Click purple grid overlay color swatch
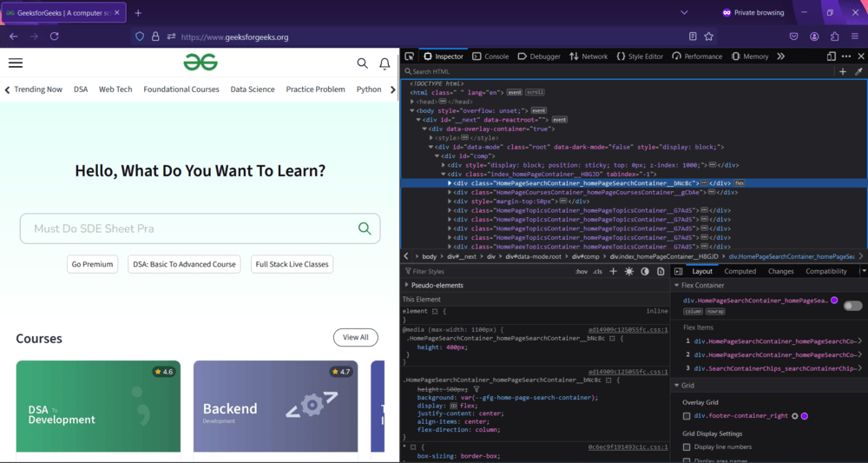868x463 pixels. click(805, 416)
